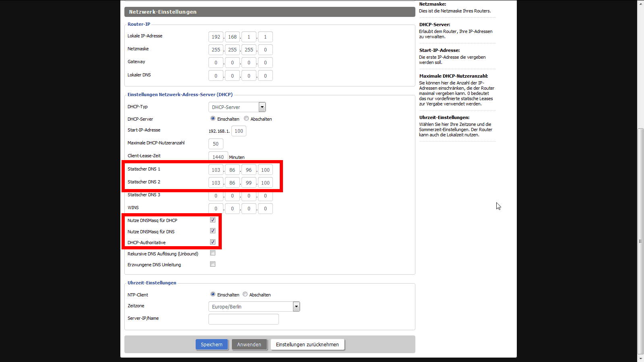644x362 pixels.
Task: Click Client-Lease-Zeit minutes field
Action: pyautogui.click(x=218, y=157)
